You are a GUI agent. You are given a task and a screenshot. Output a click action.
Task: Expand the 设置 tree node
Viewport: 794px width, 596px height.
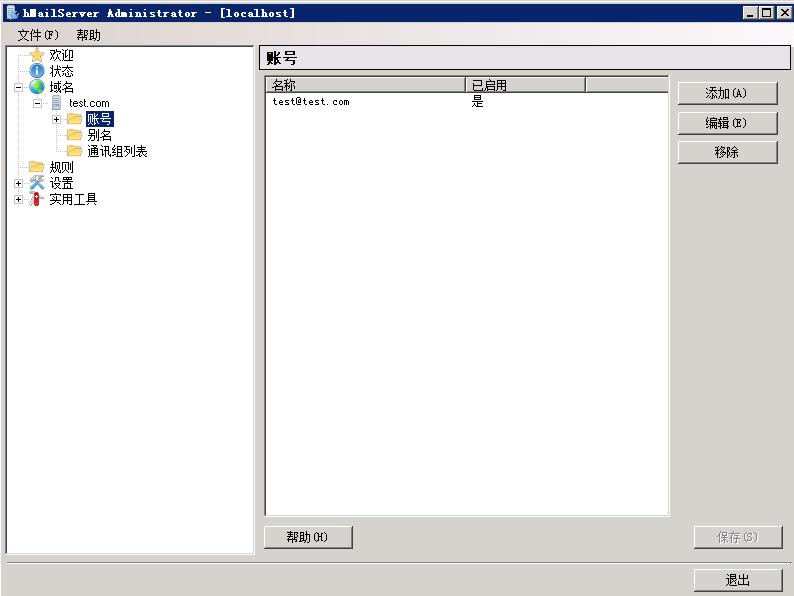pyautogui.click(x=19, y=183)
